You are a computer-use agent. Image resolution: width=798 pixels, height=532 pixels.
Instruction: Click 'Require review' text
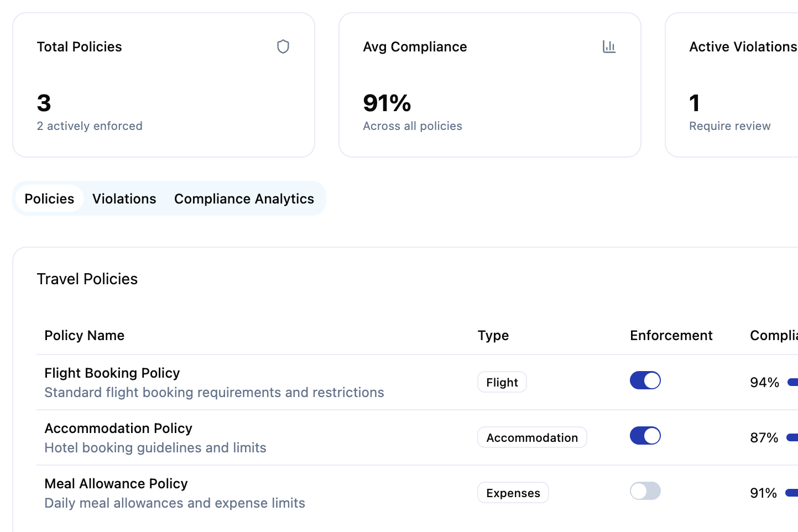tap(730, 126)
